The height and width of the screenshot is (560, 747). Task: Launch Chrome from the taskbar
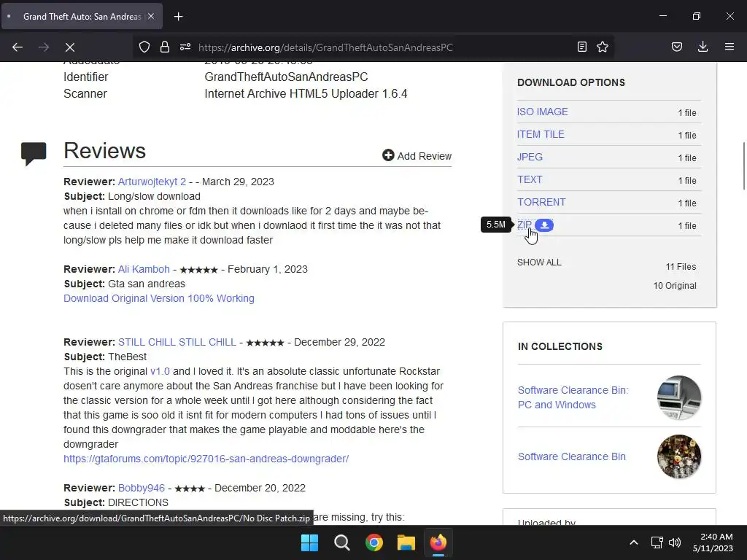coord(374,542)
